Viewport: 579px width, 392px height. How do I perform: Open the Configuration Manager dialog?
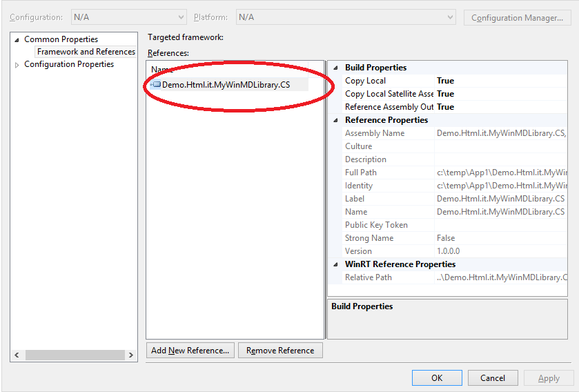coord(517,18)
